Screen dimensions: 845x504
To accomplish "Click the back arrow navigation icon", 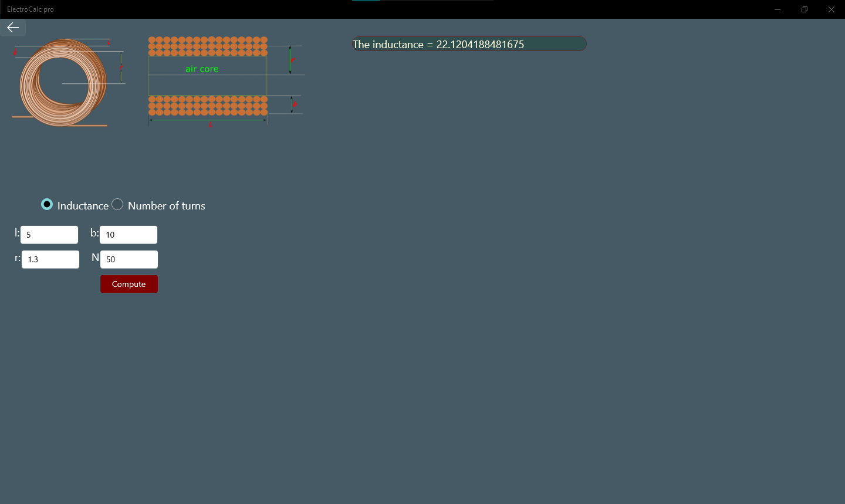I will pos(12,27).
